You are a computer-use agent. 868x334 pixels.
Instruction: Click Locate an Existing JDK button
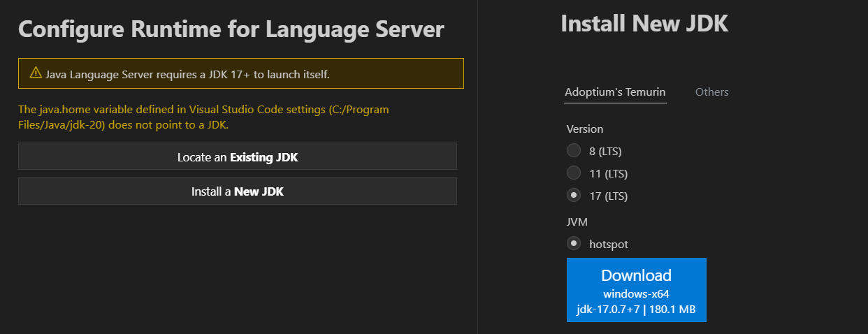(x=238, y=157)
